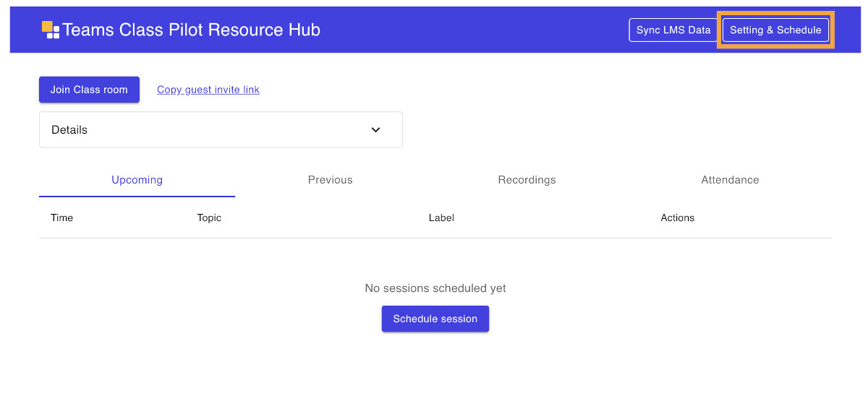Open the Recordings tab
This screenshot has width=868, height=401.
click(x=527, y=180)
